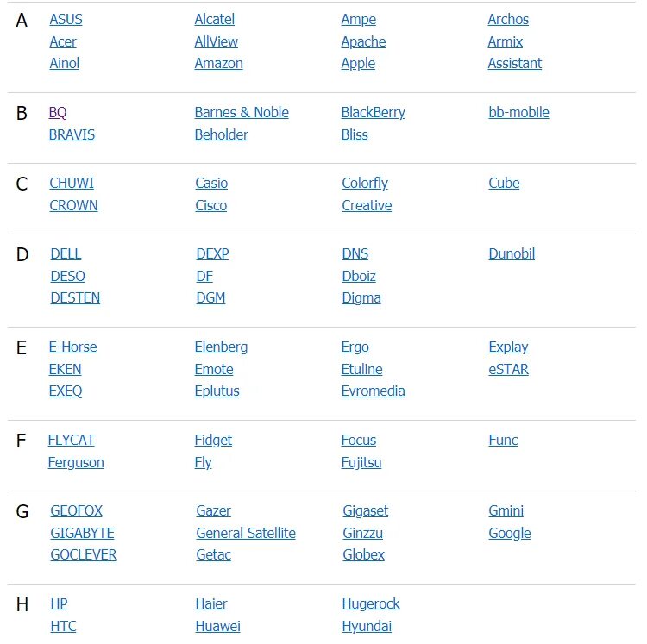Image resolution: width=647 pixels, height=644 pixels.
Task: Click the Cisco link
Action: 210,205
